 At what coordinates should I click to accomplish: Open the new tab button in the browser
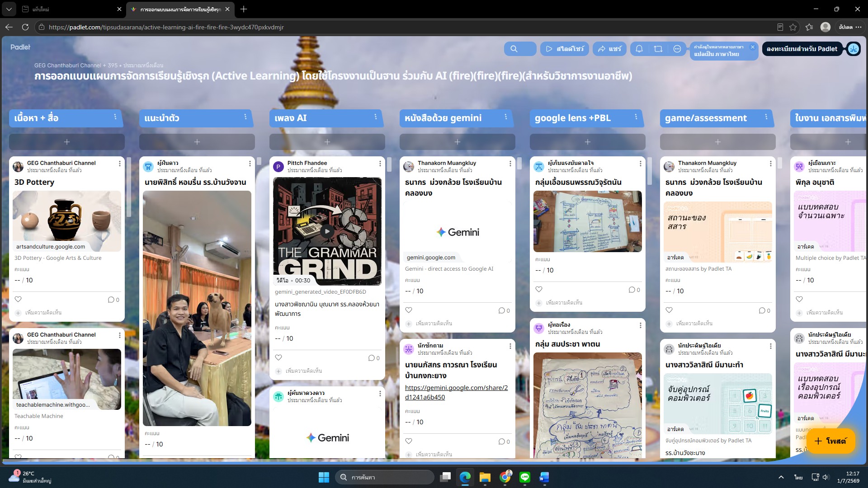[x=244, y=9]
